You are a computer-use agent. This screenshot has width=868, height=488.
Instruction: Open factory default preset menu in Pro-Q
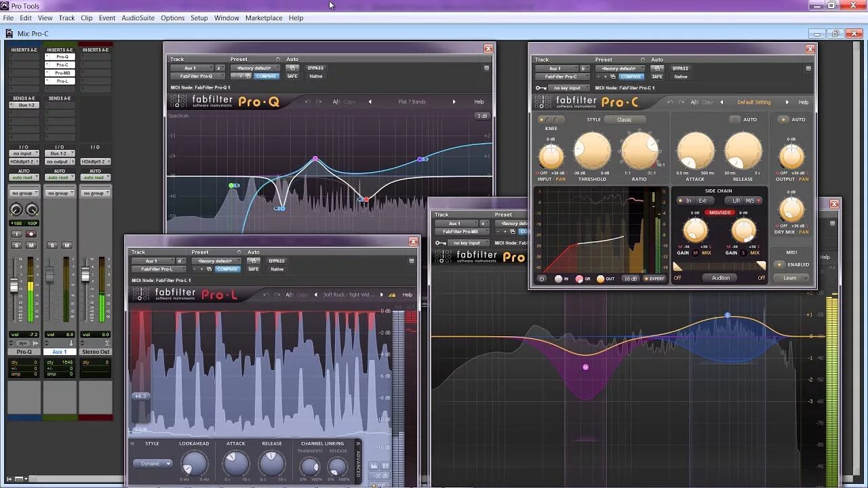(254, 68)
